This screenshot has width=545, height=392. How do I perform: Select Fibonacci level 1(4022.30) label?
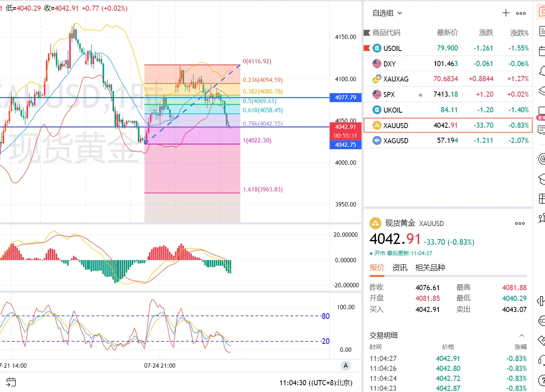click(x=257, y=140)
